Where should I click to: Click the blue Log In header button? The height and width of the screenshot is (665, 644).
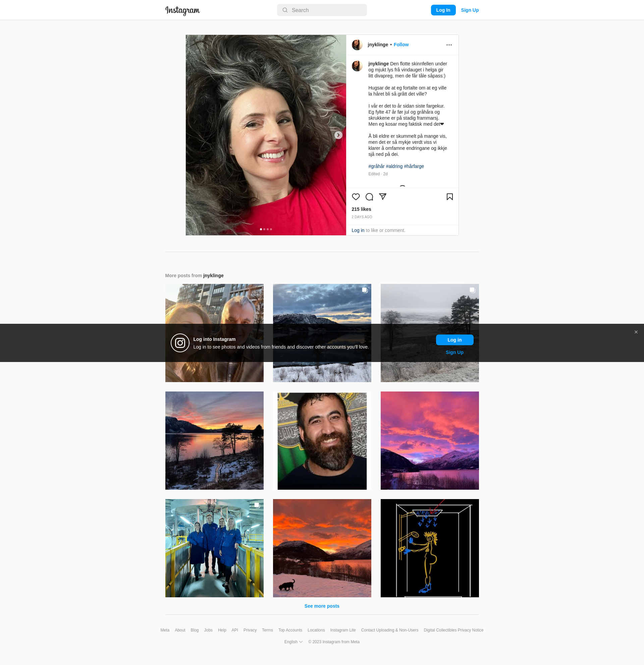(x=443, y=10)
